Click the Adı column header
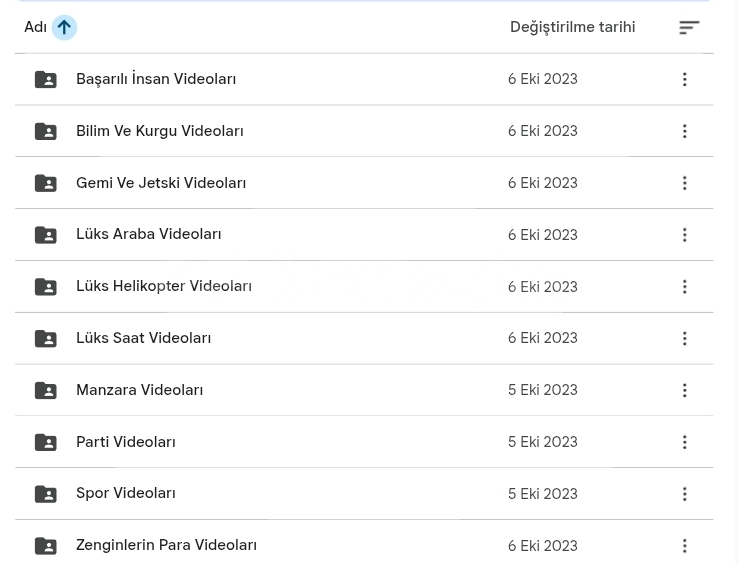This screenshot has width=738, height=564. (x=35, y=27)
